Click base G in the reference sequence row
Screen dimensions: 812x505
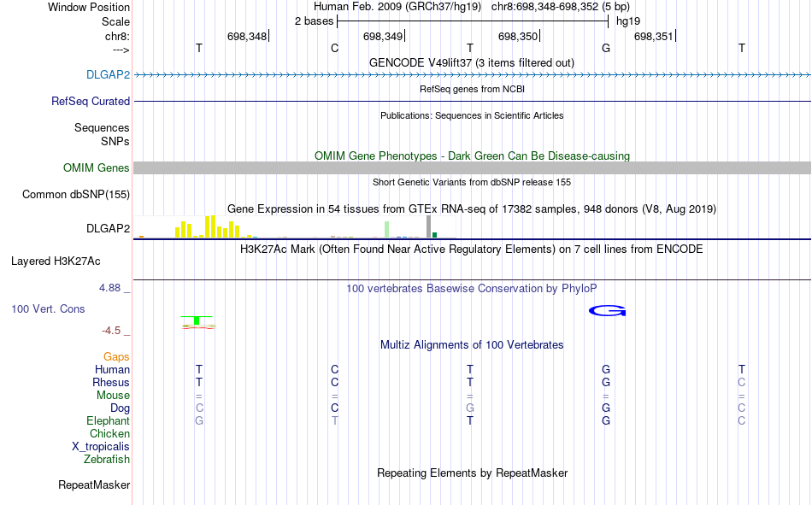(x=606, y=48)
